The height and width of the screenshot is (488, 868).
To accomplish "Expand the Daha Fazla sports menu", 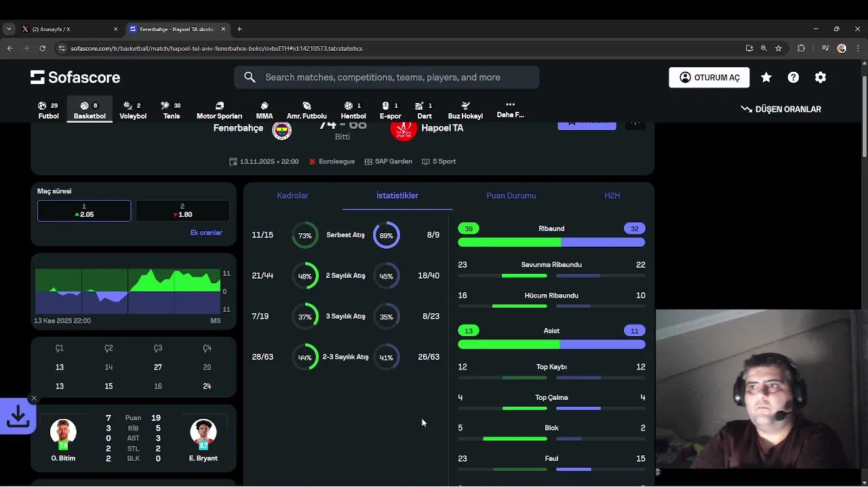I will pos(510,110).
